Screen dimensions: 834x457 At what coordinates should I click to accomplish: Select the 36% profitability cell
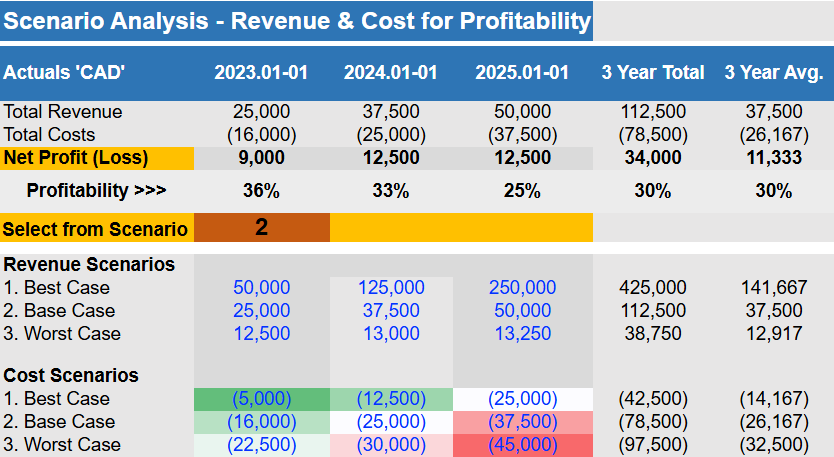pyautogui.click(x=261, y=190)
